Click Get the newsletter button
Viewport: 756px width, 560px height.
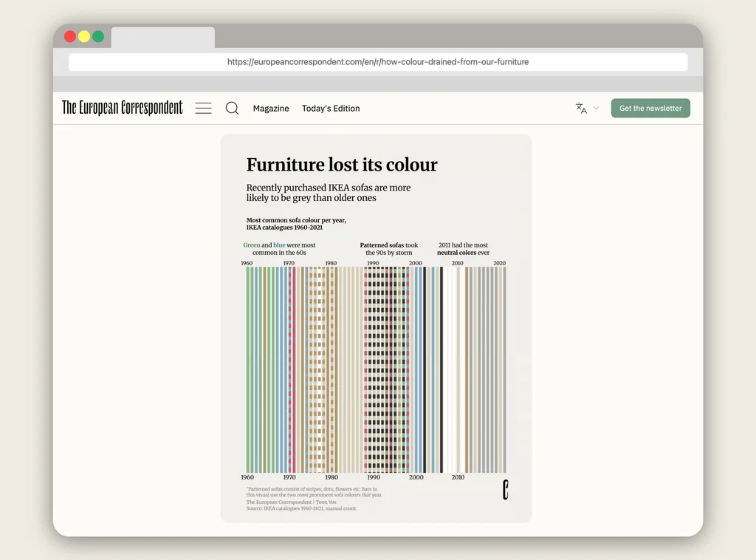click(650, 108)
